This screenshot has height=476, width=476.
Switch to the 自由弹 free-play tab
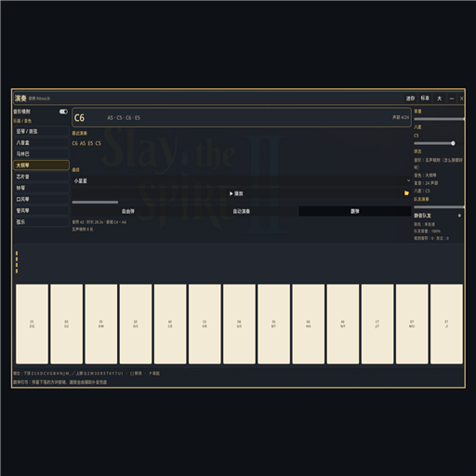click(x=128, y=211)
